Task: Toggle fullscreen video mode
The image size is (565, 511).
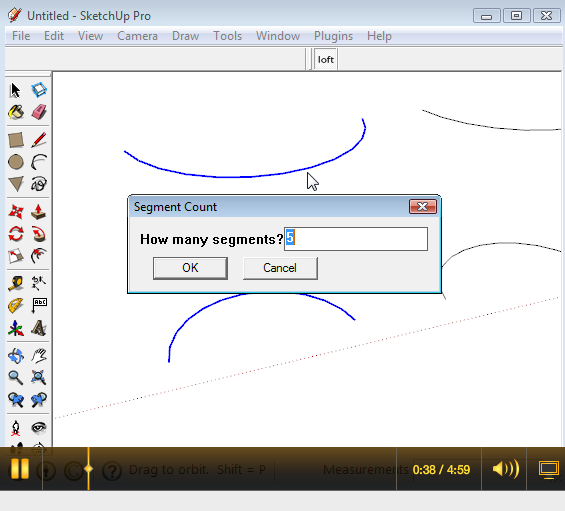Action: point(549,469)
